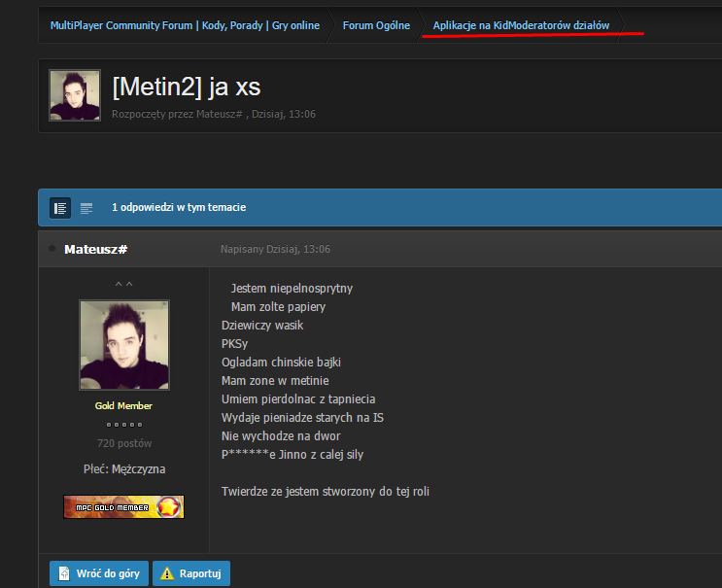Click the warning triangle icon on Raportuj

167,573
